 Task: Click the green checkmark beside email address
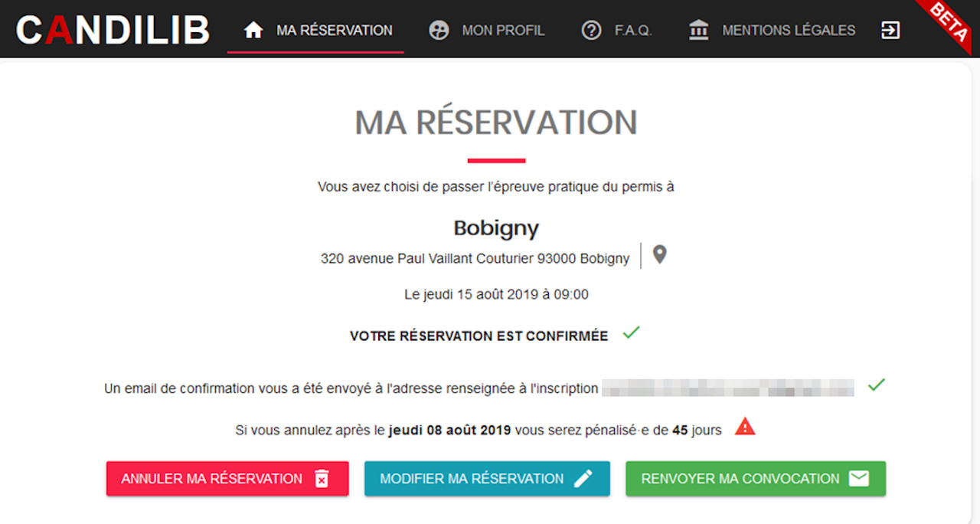coord(877,385)
